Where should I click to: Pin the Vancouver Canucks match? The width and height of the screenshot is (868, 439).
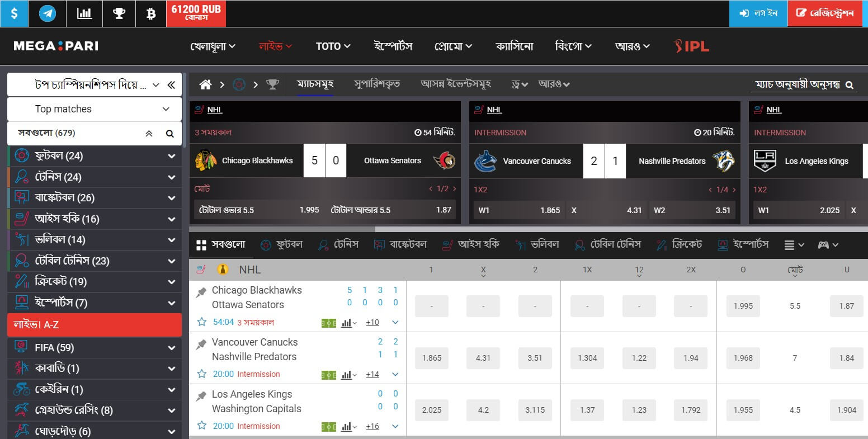pos(201,344)
